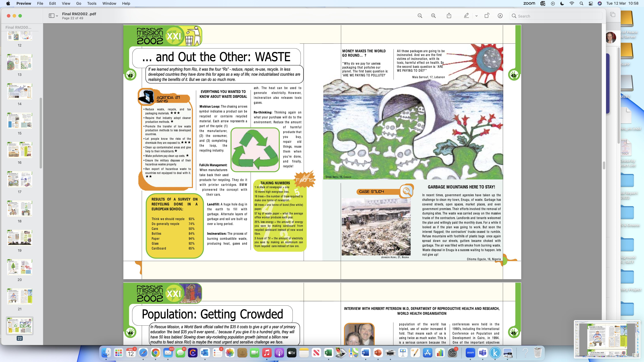
Task: Open the Markup tool dropdown arrow
Action: click(477, 16)
